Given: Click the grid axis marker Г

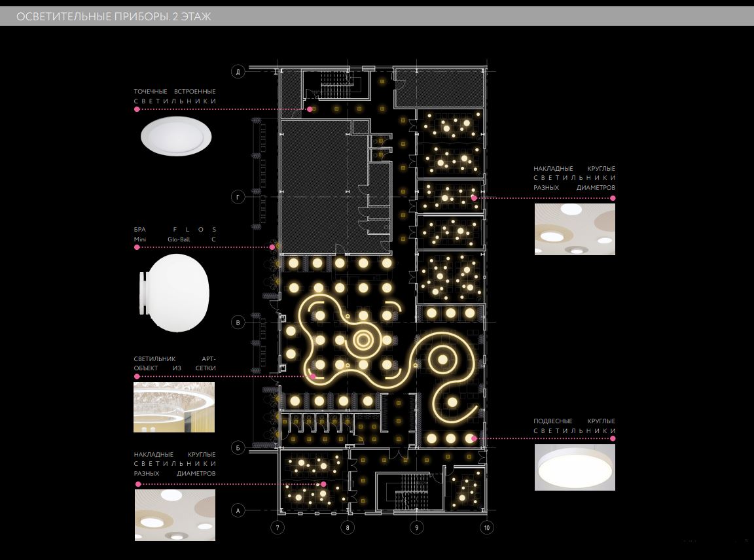Looking at the screenshot, I should (x=239, y=197).
